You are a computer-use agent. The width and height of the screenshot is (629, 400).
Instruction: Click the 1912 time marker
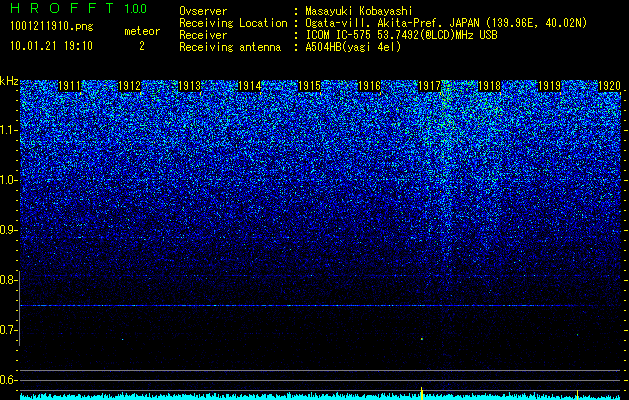(130, 86)
